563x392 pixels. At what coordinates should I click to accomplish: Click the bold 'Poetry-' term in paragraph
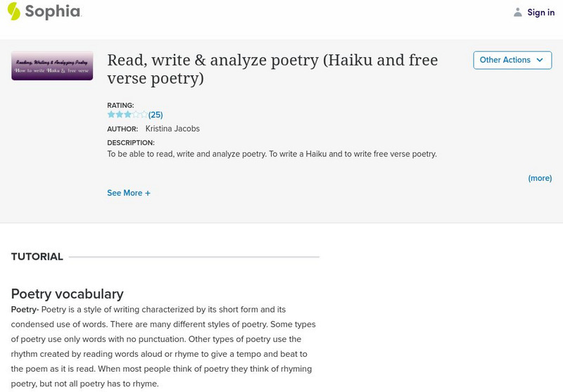tap(25, 310)
